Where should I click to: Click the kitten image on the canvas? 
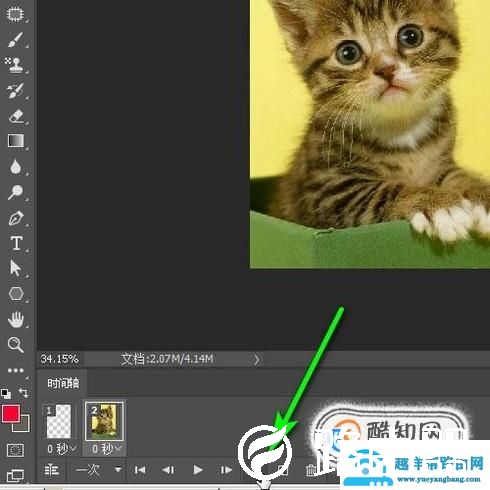[370, 134]
